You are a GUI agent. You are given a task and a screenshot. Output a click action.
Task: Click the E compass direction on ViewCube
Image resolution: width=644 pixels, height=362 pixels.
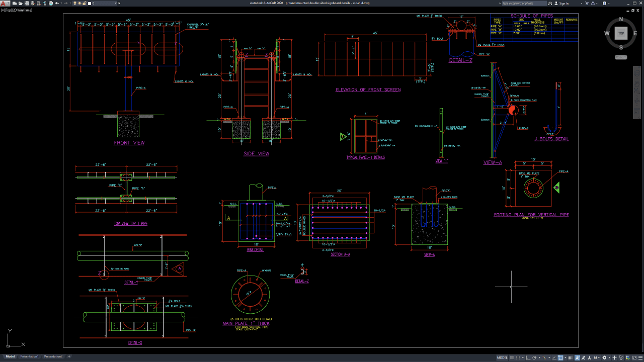coord(634,34)
